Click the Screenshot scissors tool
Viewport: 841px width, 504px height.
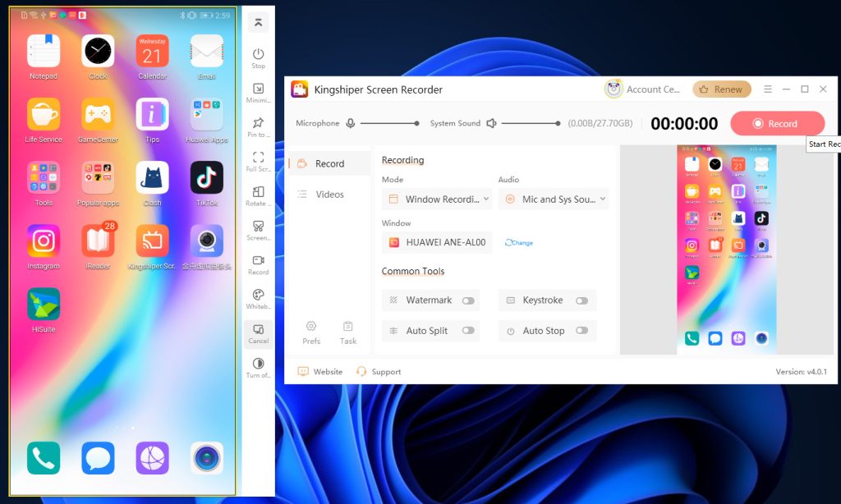pyautogui.click(x=258, y=227)
